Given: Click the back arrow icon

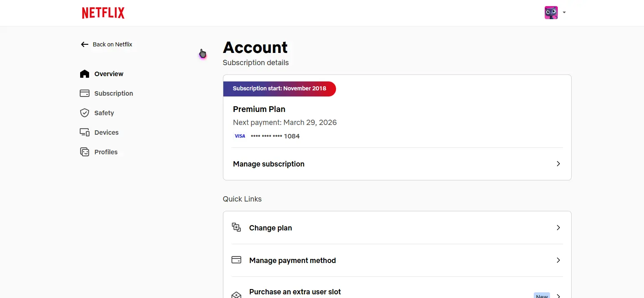Looking at the screenshot, I should [x=85, y=44].
